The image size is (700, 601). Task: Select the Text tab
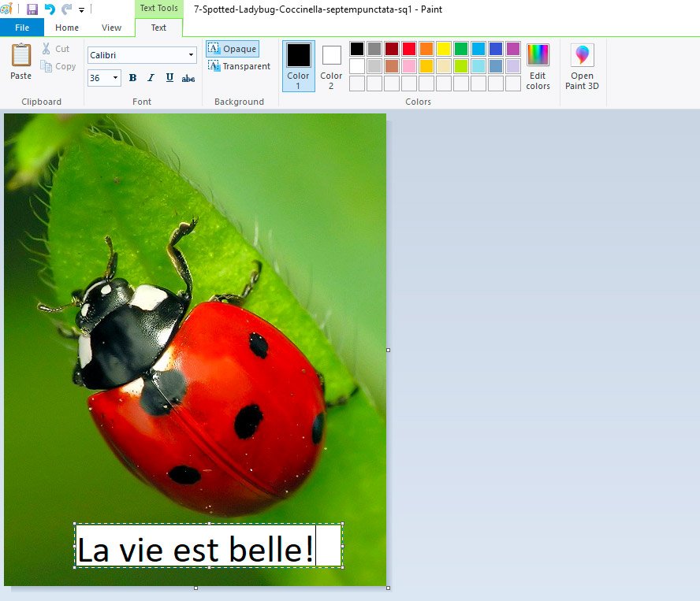pos(158,28)
